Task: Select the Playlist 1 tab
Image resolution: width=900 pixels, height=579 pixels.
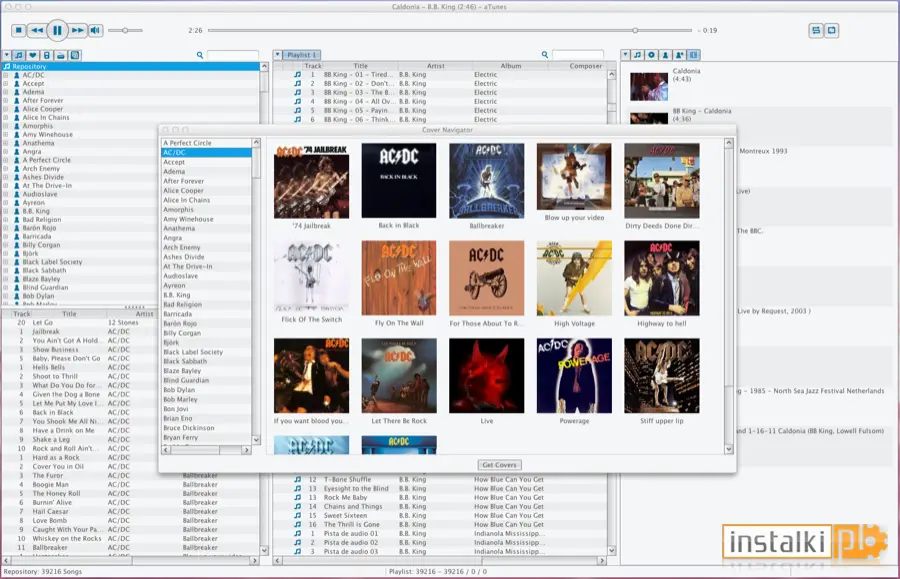Action: pos(302,55)
